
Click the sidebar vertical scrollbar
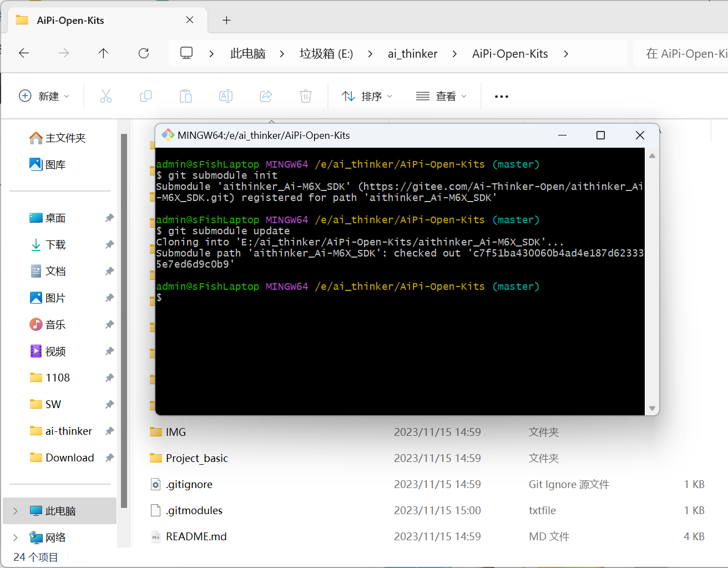(x=124, y=321)
